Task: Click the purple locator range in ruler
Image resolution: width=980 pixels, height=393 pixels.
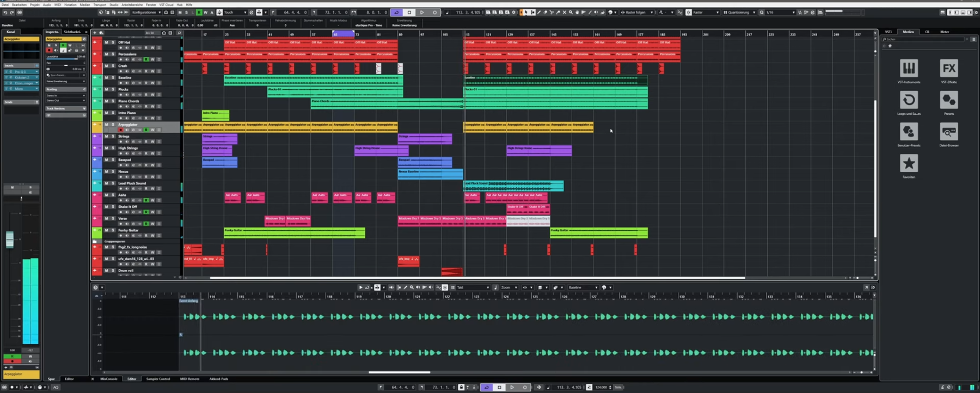Action: (344, 34)
